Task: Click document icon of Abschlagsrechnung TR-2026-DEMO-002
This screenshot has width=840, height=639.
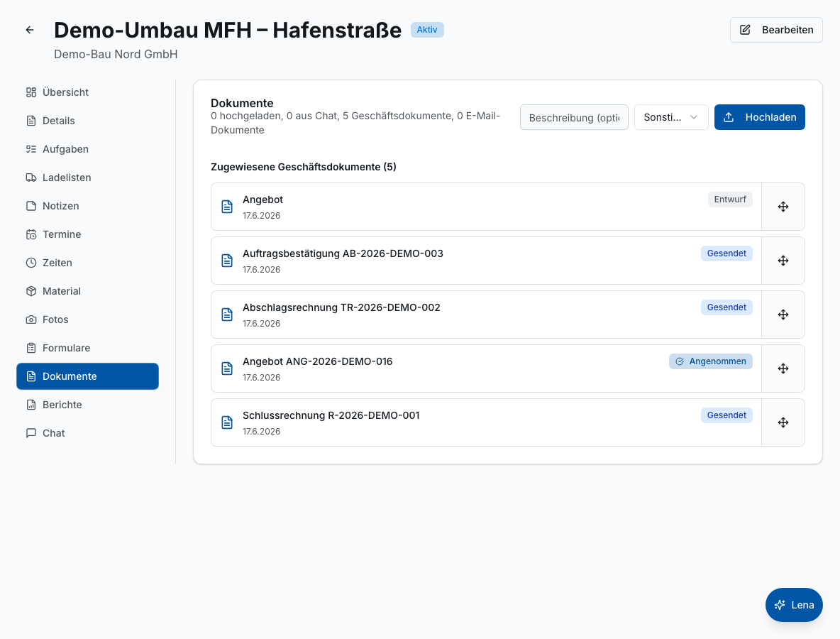Action: [227, 315]
